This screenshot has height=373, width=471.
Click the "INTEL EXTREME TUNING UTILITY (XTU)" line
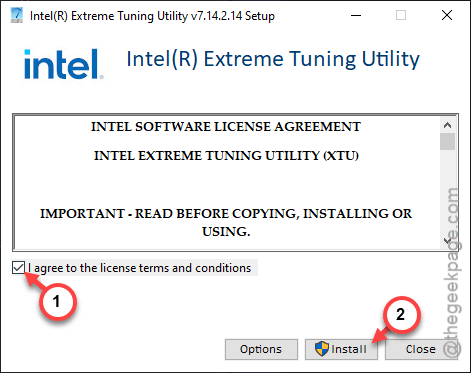click(x=226, y=156)
